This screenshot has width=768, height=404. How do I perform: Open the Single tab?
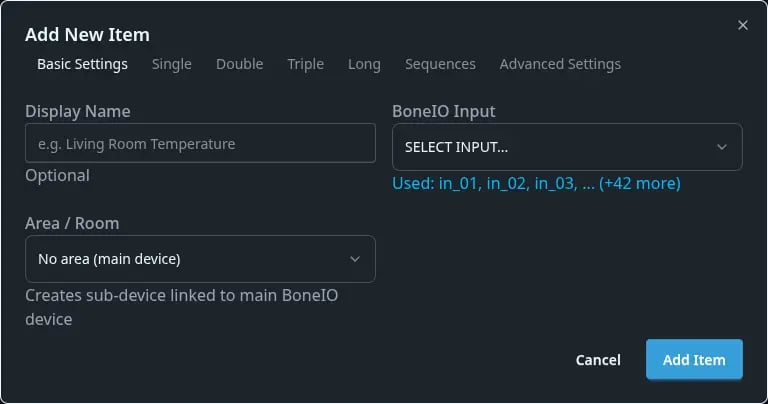pos(171,64)
